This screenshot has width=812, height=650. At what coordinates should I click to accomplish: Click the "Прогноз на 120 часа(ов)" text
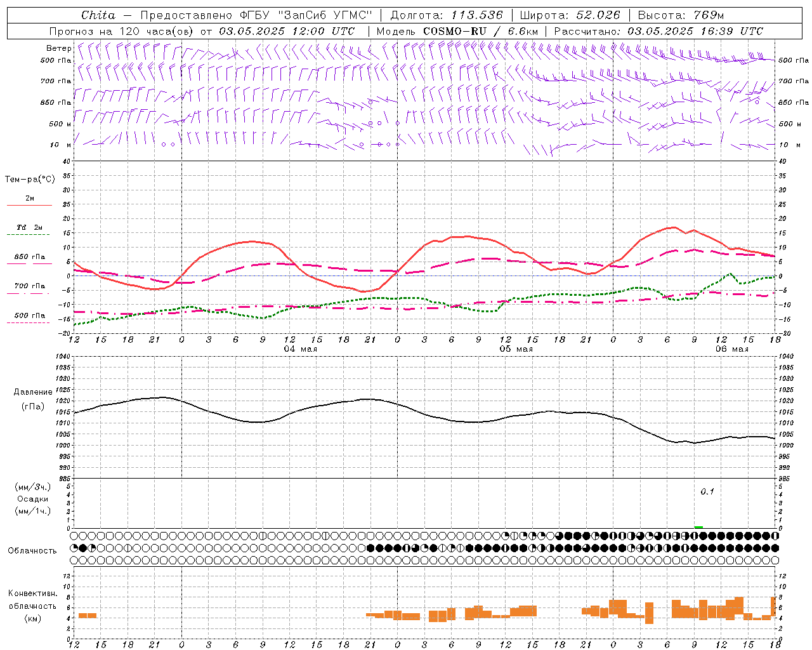[x=122, y=31]
